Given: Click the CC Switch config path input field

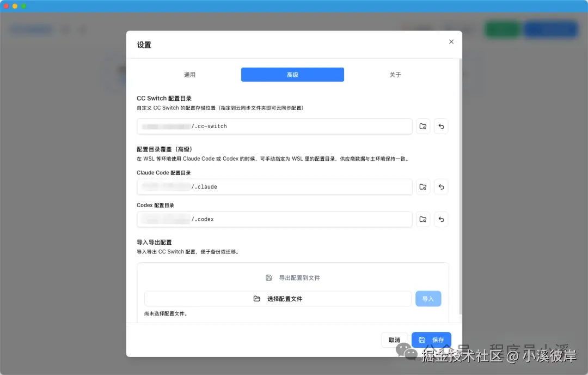Looking at the screenshot, I should tap(275, 126).
